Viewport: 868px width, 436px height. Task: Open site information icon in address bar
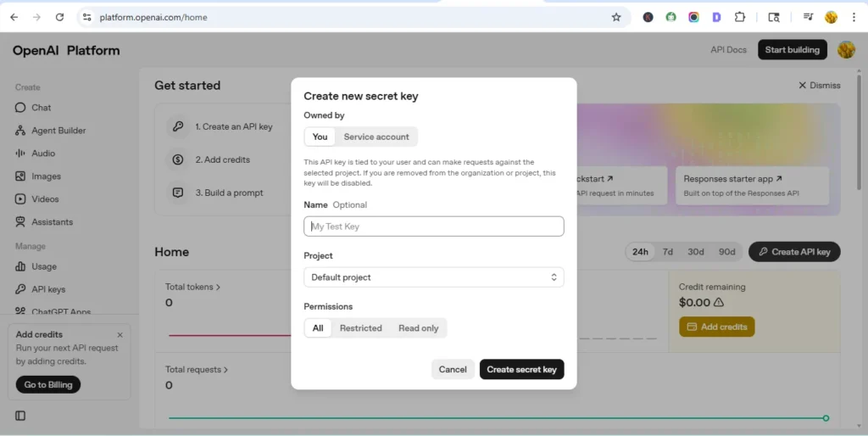coord(87,17)
